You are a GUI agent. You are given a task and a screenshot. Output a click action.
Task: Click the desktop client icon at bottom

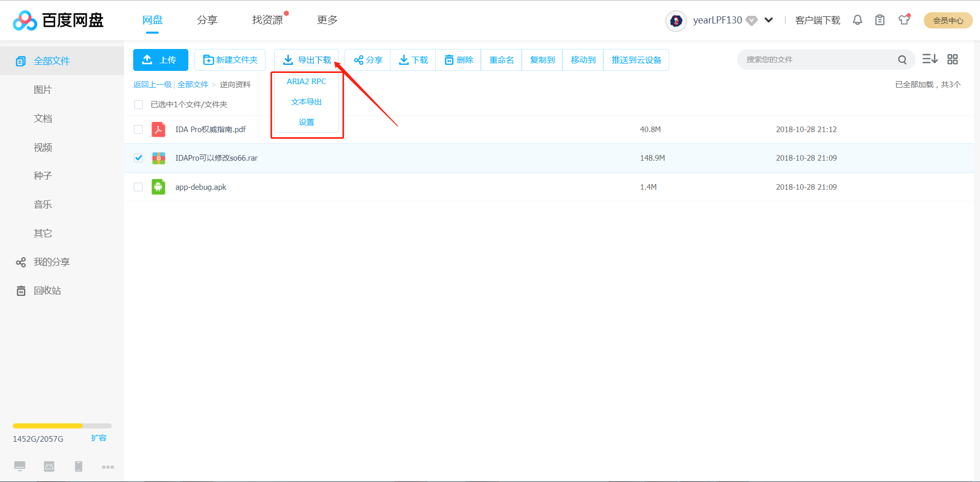pyautogui.click(x=20, y=466)
